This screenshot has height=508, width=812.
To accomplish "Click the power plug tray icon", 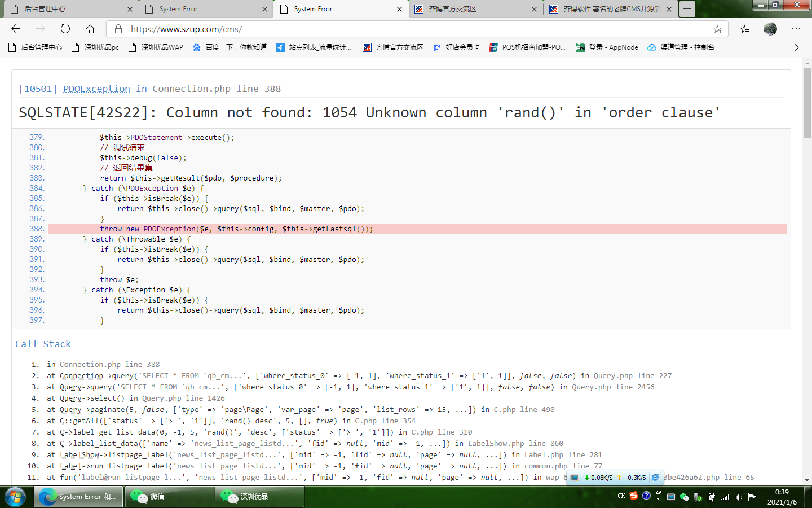I will pos(711,497).
